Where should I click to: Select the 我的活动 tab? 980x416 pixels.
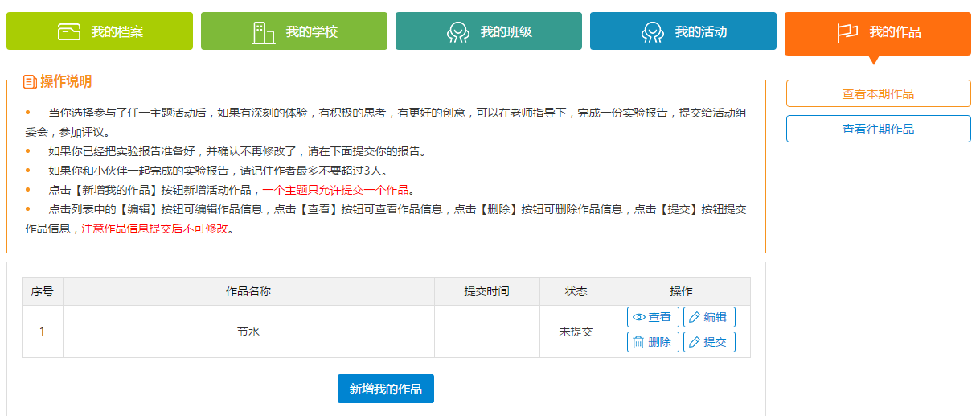click(683, 31)
